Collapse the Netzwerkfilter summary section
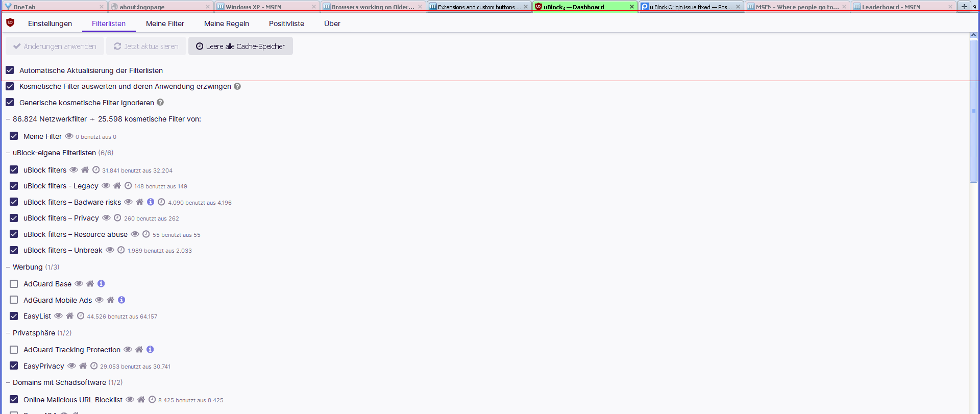The image size is (980, 414). [8, 119]
